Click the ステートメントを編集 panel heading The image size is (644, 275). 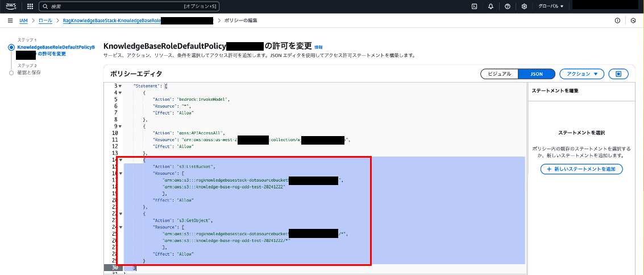pos(555,91)
